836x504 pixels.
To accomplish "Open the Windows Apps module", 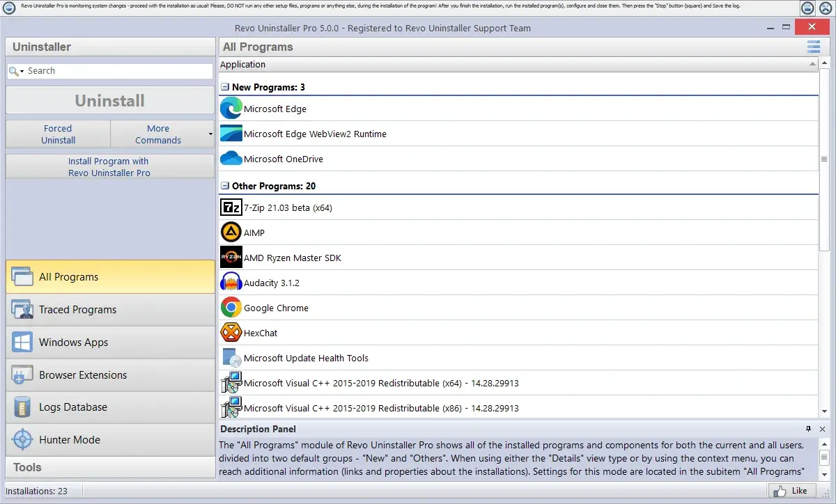I will pos(109,342).
